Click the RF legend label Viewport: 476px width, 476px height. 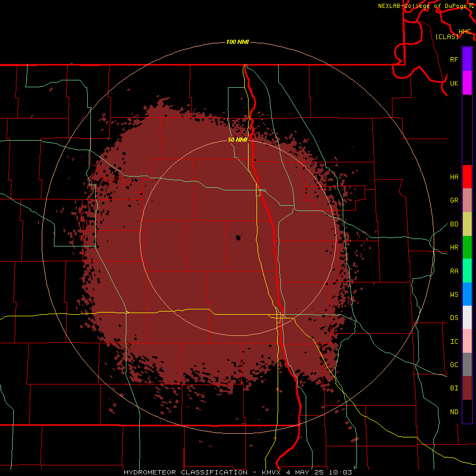point(454,59)
